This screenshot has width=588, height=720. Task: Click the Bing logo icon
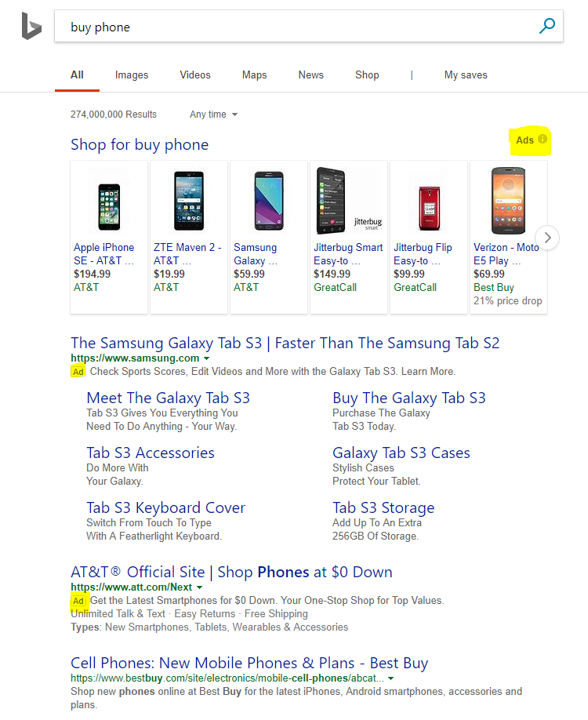[31, 26]
